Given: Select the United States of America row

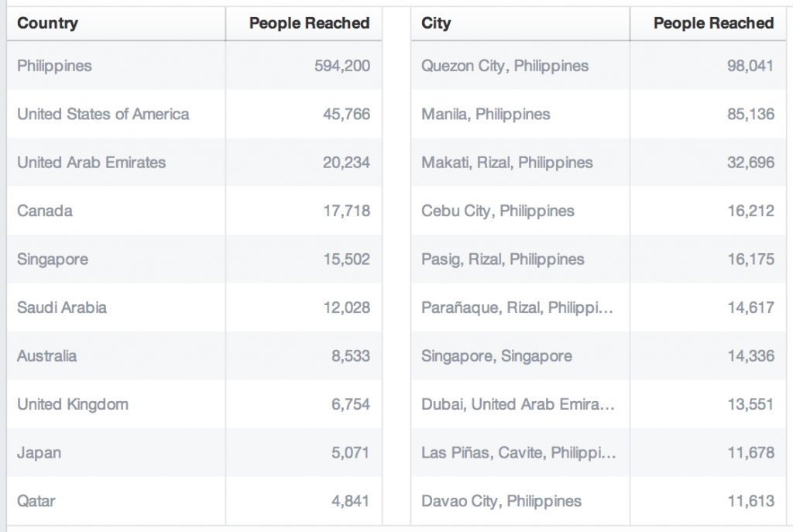Looking at the screenshot, I should click(x=103, y=114).
